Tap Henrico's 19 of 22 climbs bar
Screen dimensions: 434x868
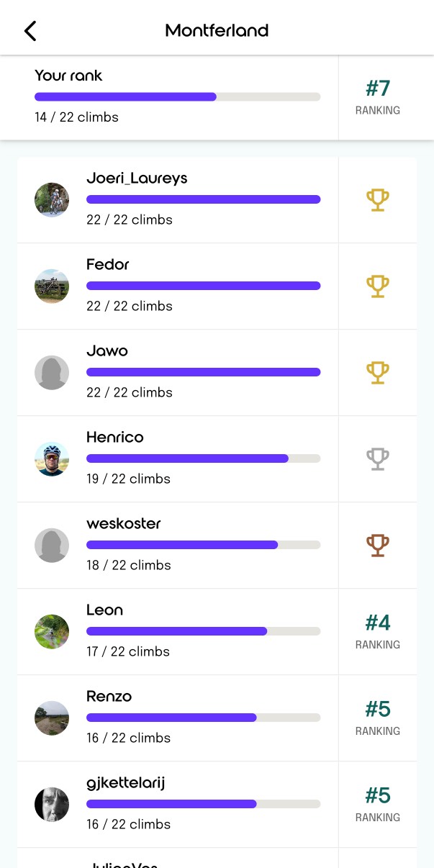(204, 458)
